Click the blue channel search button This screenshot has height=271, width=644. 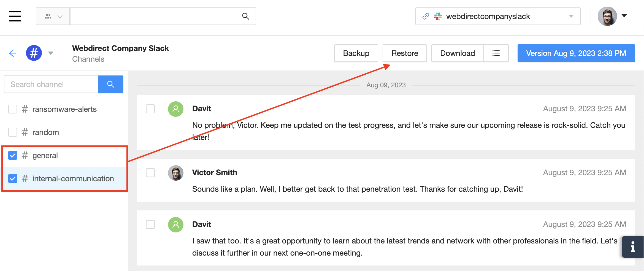pos(110,84)
